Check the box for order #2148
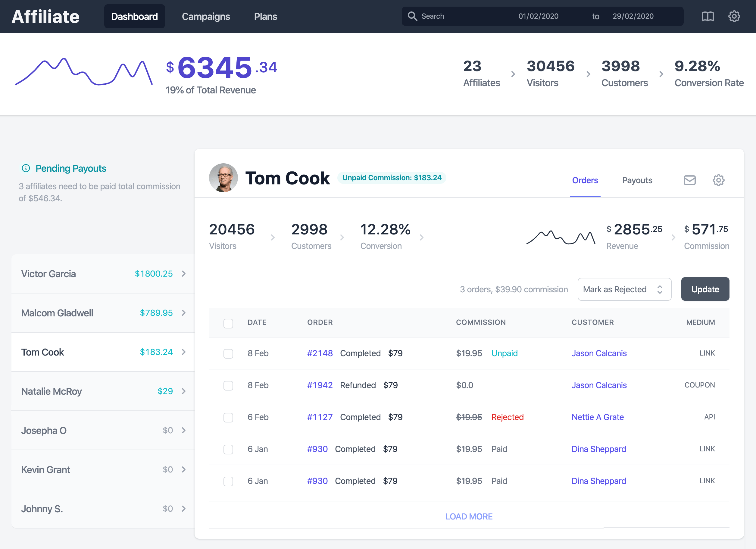This screenshot has height=549, width=756. point(228,353)
